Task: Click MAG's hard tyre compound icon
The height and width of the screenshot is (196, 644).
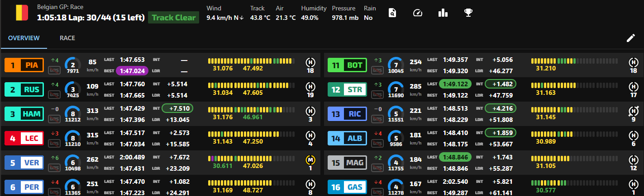Action: tap(634, 159)
